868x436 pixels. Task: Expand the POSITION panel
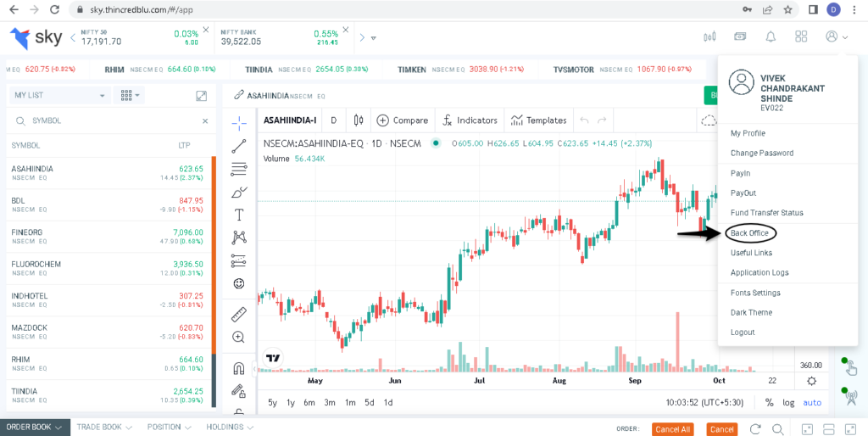[169, 428]
